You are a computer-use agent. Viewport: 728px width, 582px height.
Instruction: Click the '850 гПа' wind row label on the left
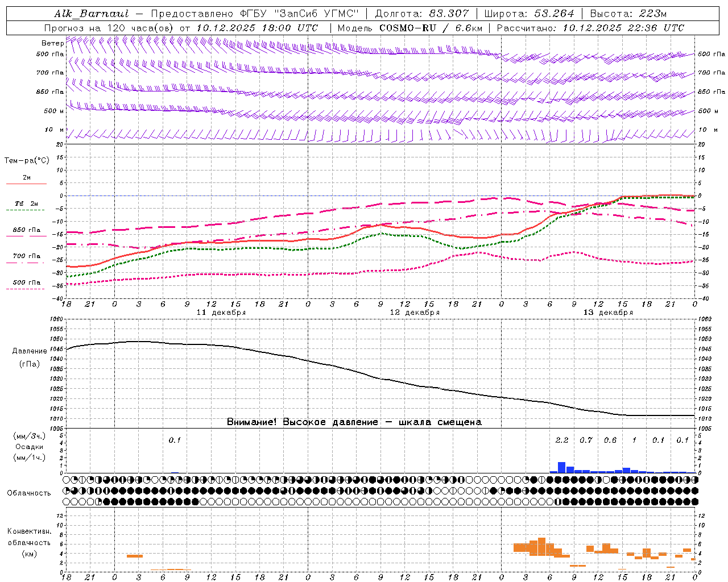tap(50, 92)
